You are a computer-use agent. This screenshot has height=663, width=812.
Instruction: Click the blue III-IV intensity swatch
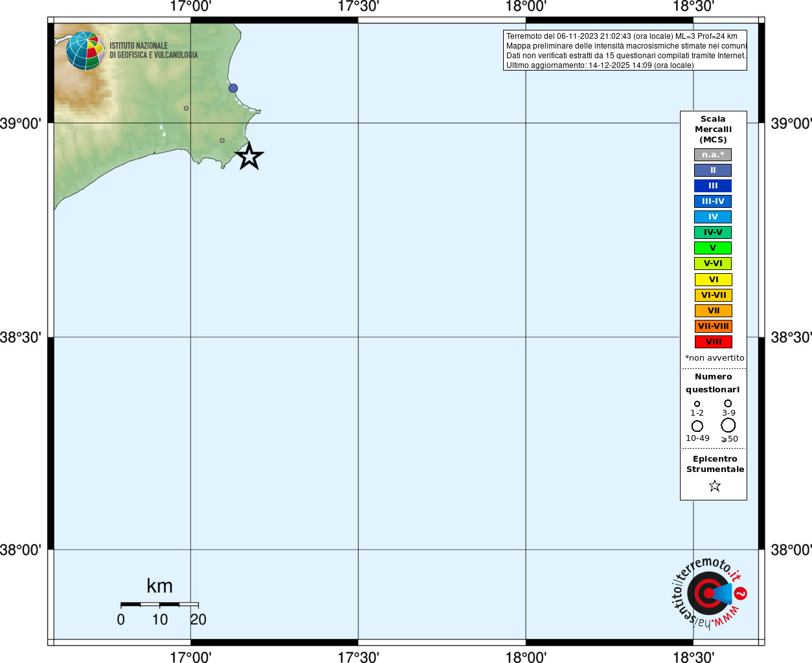click(x=713, y=201)
